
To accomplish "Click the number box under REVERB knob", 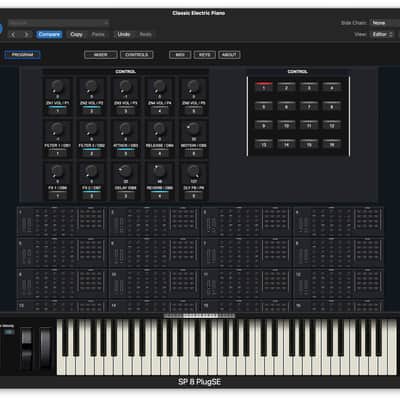I will (x=159, y=196).
